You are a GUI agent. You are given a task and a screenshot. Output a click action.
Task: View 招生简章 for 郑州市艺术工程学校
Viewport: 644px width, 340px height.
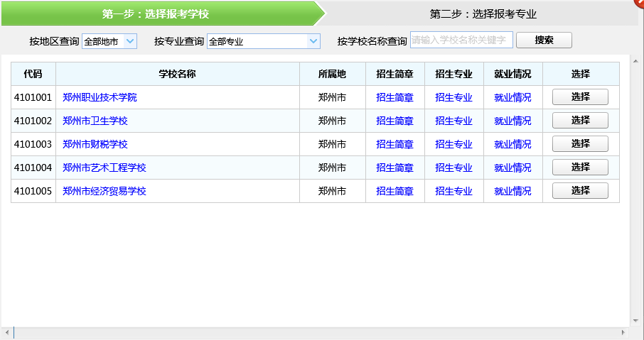click(x=395, y=168)
